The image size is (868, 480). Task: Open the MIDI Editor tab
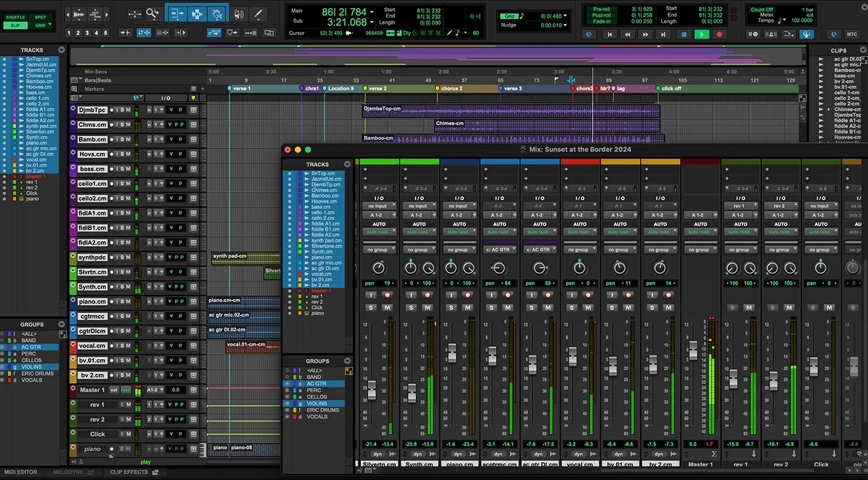point(21,472)
